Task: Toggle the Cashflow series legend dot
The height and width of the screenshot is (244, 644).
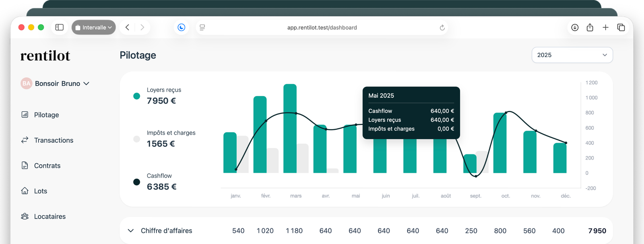Action: [136, 182]
